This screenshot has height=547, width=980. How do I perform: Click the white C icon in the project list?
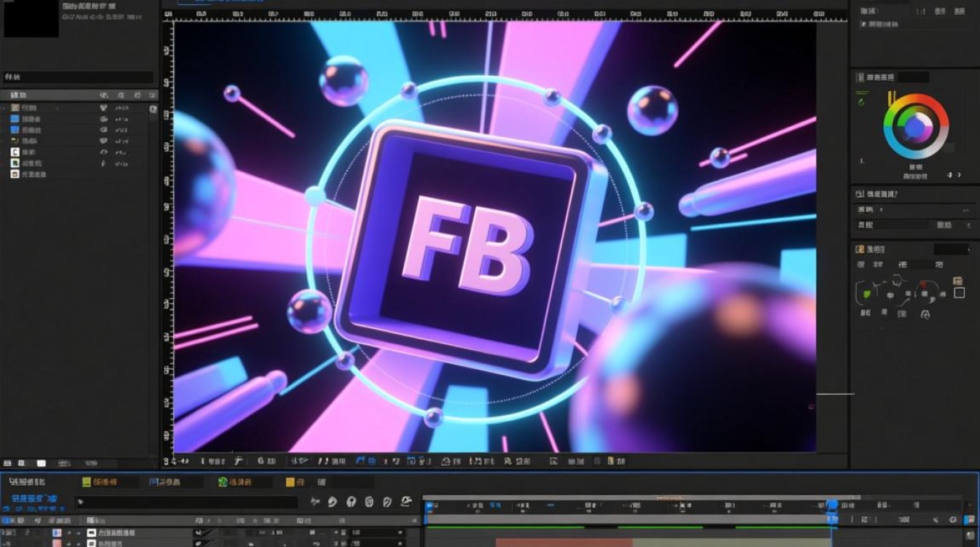pos(15,152)
